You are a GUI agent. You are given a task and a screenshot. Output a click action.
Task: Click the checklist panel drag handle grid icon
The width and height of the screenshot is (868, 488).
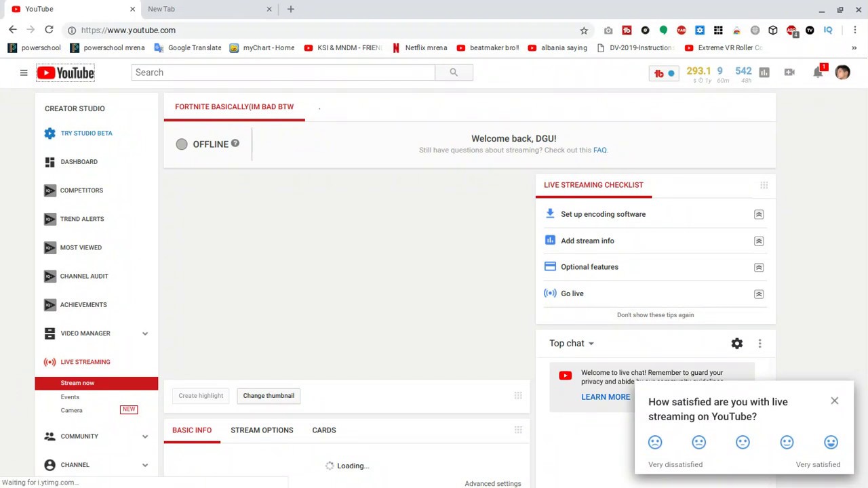pyautogui.click(x=764, y=185)
